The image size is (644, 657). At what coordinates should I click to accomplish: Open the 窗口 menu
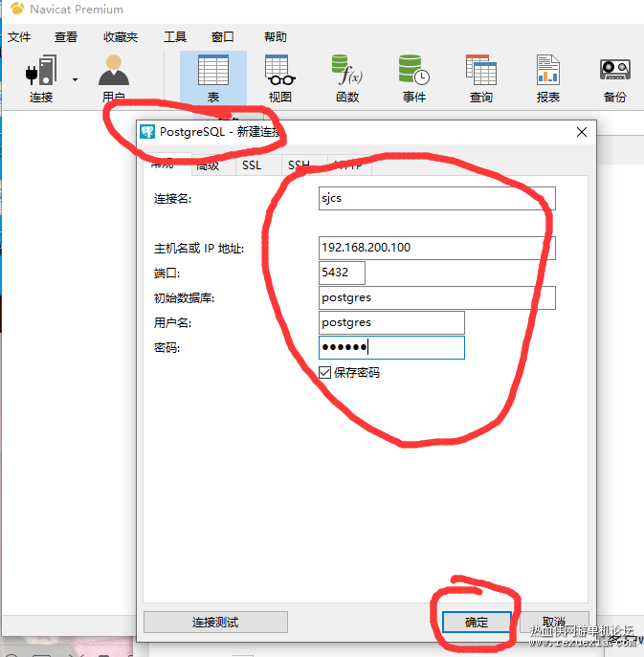(x=223, y=37)
